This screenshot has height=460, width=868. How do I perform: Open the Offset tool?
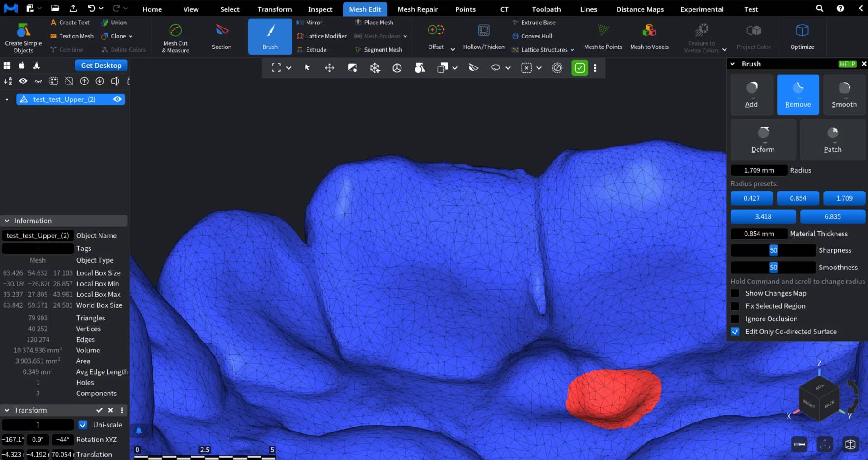(436, 37)
